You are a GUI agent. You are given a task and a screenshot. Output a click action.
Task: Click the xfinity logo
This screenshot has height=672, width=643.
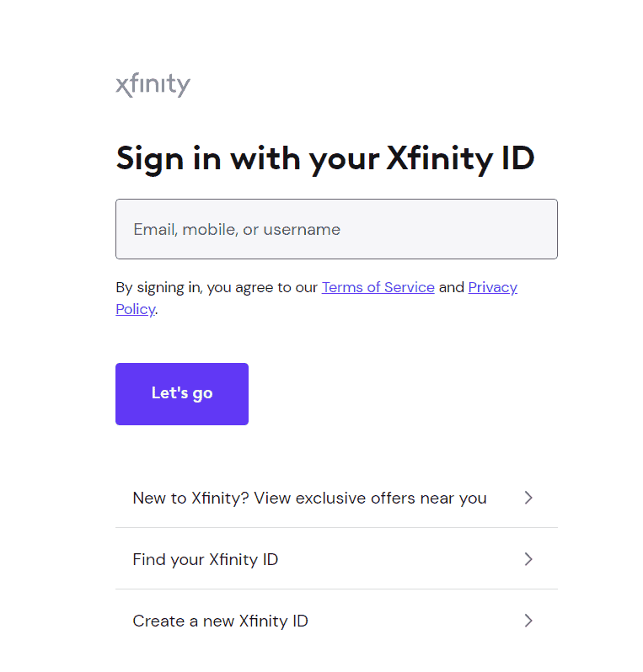coord(153,85)
